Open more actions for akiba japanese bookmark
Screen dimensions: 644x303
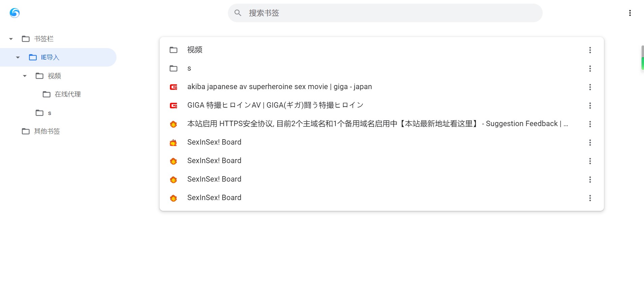tap(590, 87)
